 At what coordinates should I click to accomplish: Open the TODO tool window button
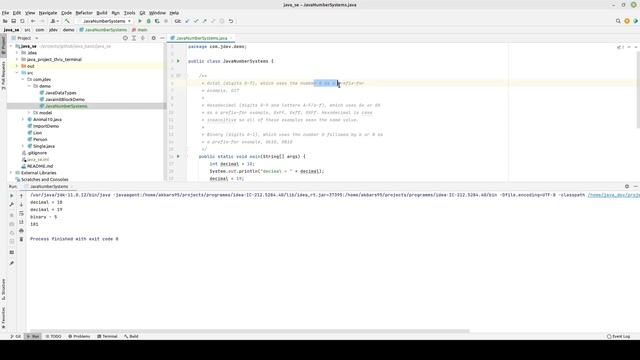pos(53,336)
